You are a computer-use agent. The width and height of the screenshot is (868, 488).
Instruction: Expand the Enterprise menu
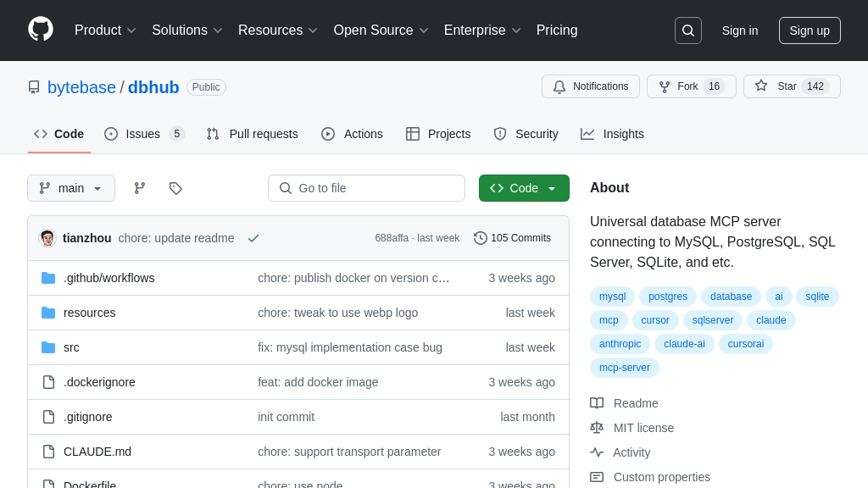pyautogui.click(x=482, y=30)
